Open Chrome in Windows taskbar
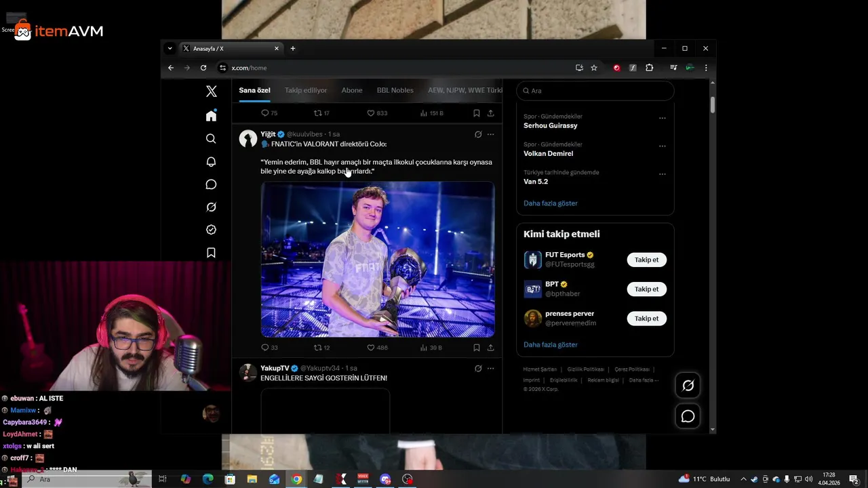This screenshot has height=488, width=868. pyautogui.click(x=296, y=479)
